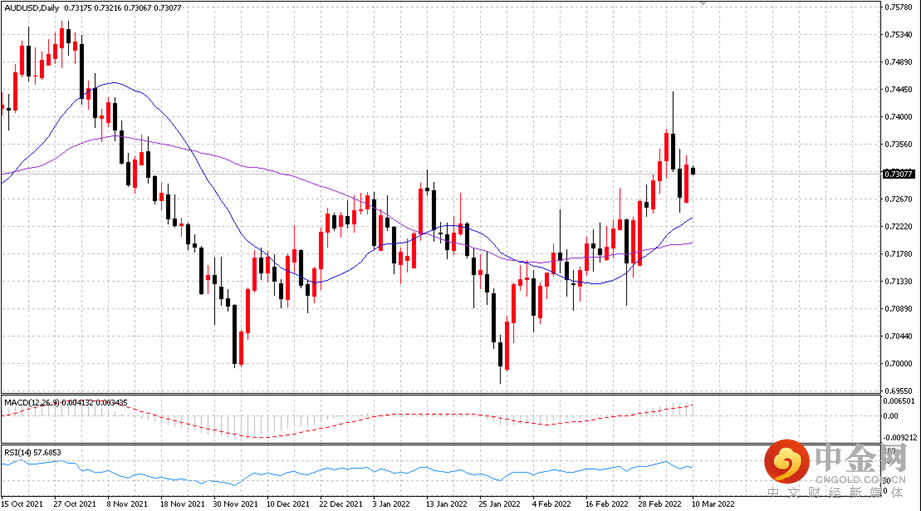Click the 18 Nov 2021 date label
This screenshot has height=511, width=921.
[182, 504]
